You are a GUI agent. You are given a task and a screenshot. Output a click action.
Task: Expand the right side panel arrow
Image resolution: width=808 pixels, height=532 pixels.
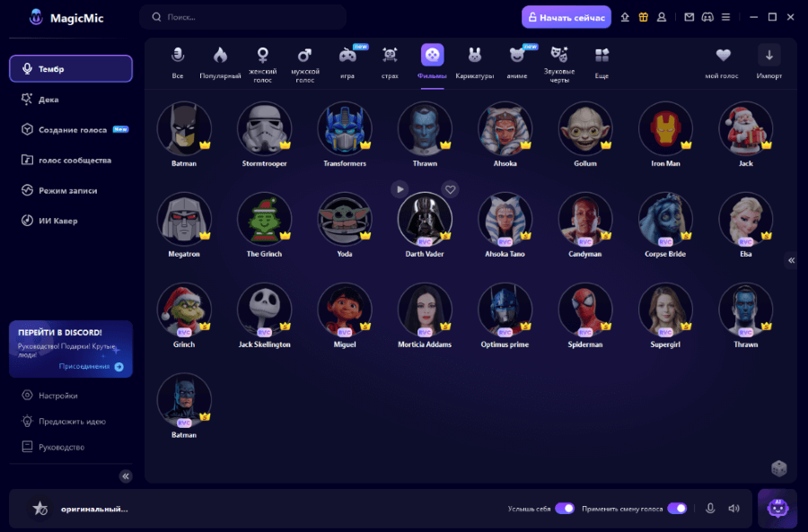791,260
